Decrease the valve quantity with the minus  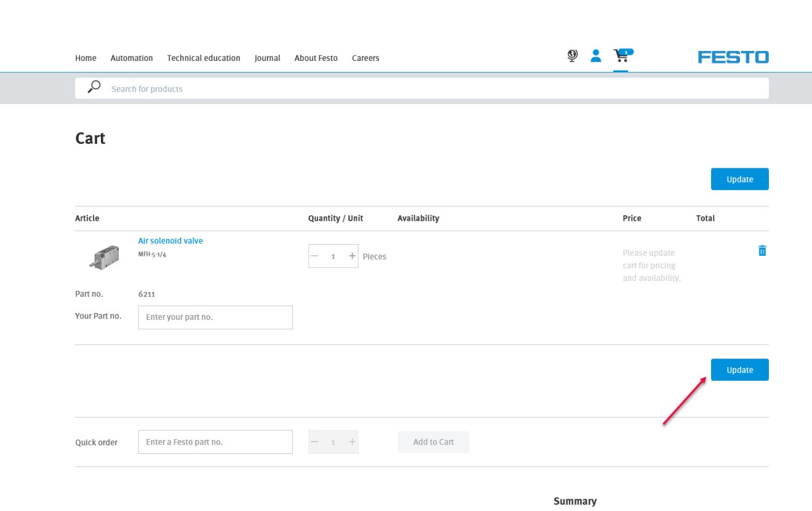pyautogui.click(x=315, y=256)
